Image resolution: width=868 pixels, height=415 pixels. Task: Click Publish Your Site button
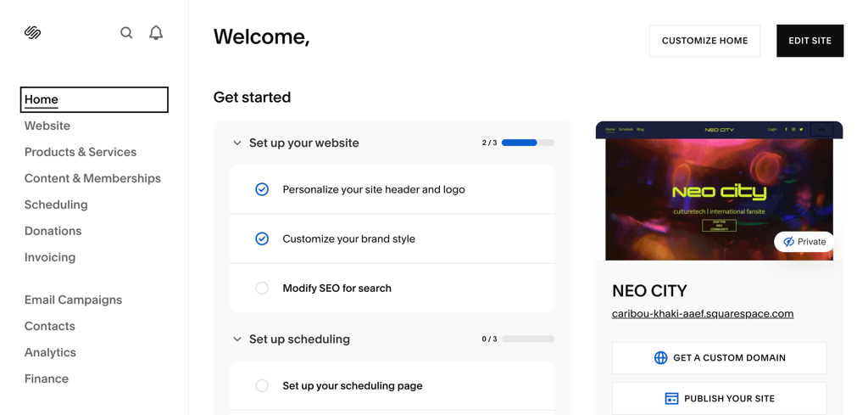coord(719,398)
